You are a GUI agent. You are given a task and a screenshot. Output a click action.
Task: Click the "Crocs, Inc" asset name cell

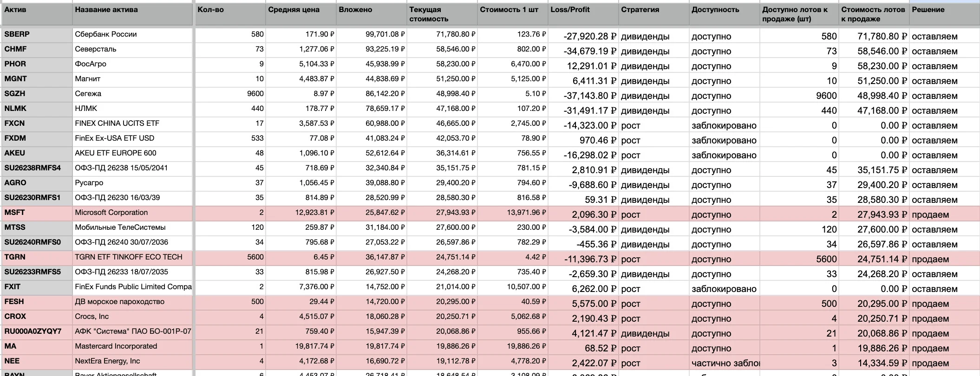pyautogui.click(x=132, y=317)
